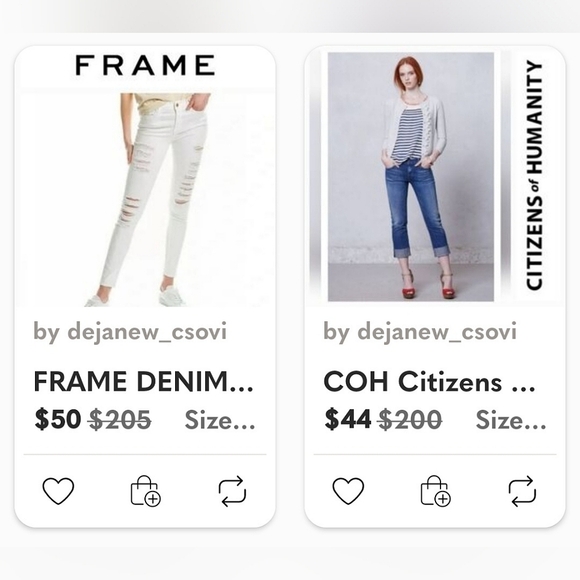
Task: Share the COH Citizens listing
Action: pyautogui.click(x=522, y=491)
